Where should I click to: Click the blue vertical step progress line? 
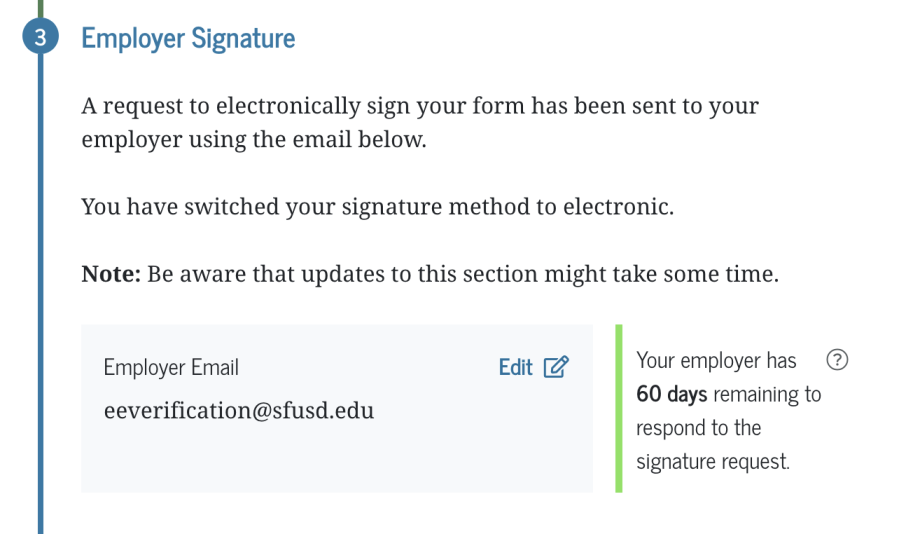(x=41, y=300)
